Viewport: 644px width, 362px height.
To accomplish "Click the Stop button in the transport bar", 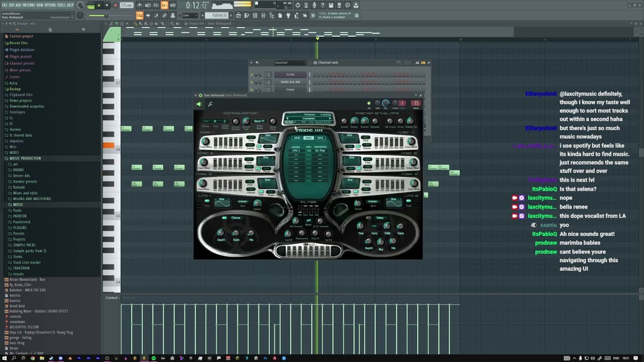I will (x=107, y=6).
